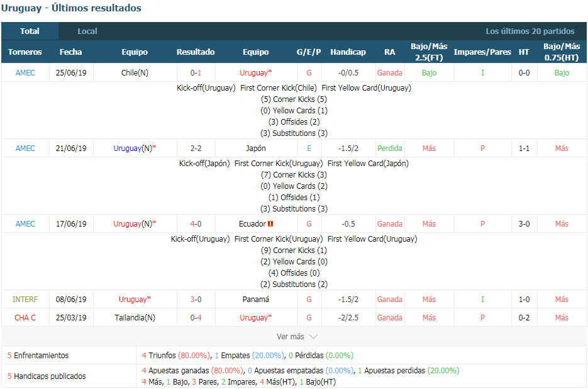Click the Impares/Pares column header
The image size is (588, 389).
(482, 52)
